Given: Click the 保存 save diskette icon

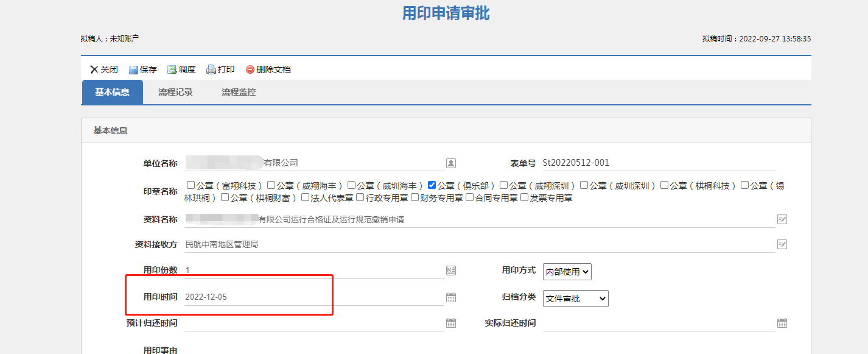Looking at the screenshot, I should [x=133, y=69].
